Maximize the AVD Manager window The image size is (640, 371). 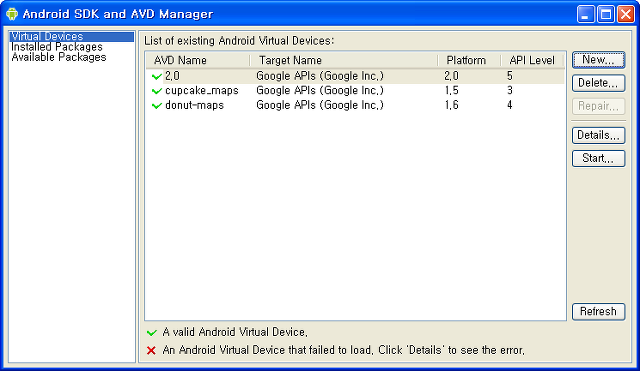(606, 14)
